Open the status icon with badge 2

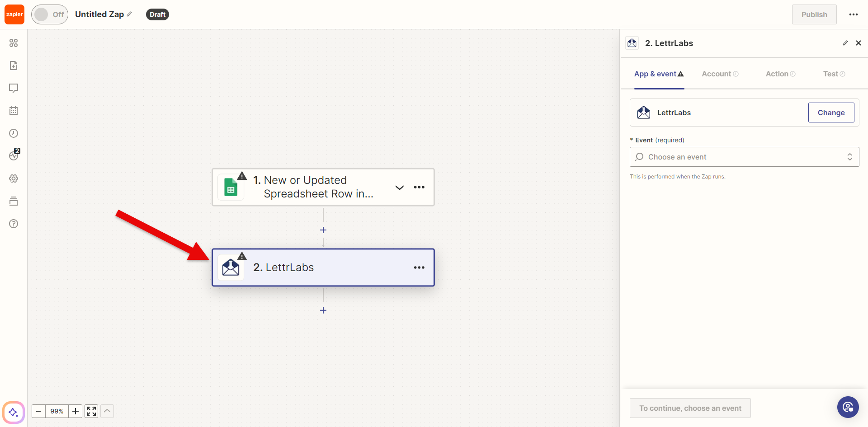tap(14, 155)
